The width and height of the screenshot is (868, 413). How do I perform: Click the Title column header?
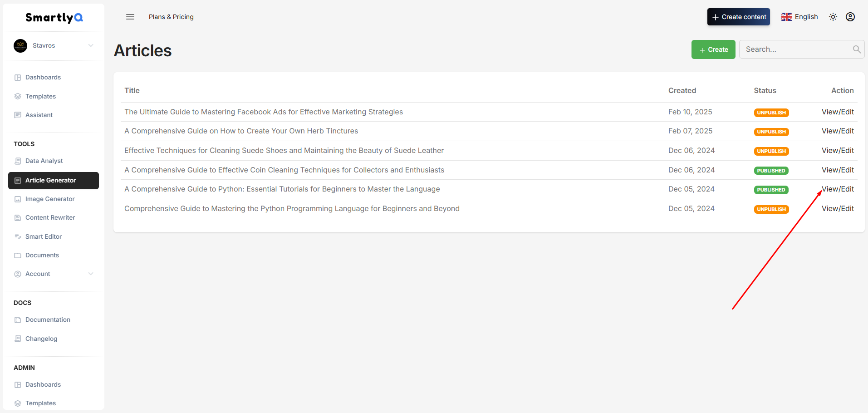tap(132, 91)
